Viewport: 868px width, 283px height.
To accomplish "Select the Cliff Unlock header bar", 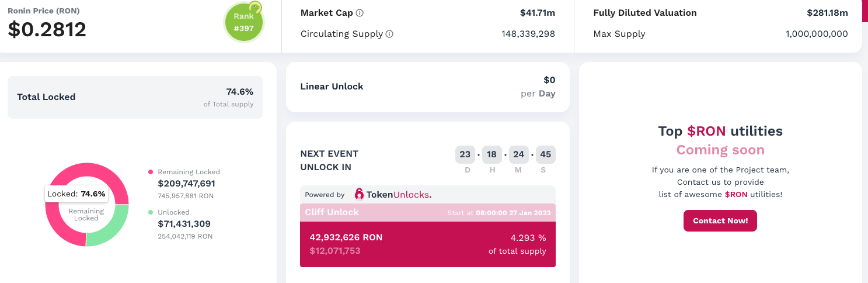I will coord(427,212).
